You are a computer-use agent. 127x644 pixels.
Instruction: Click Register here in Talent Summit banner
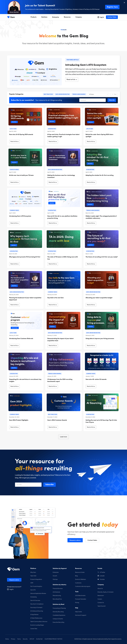pos(112,7)
